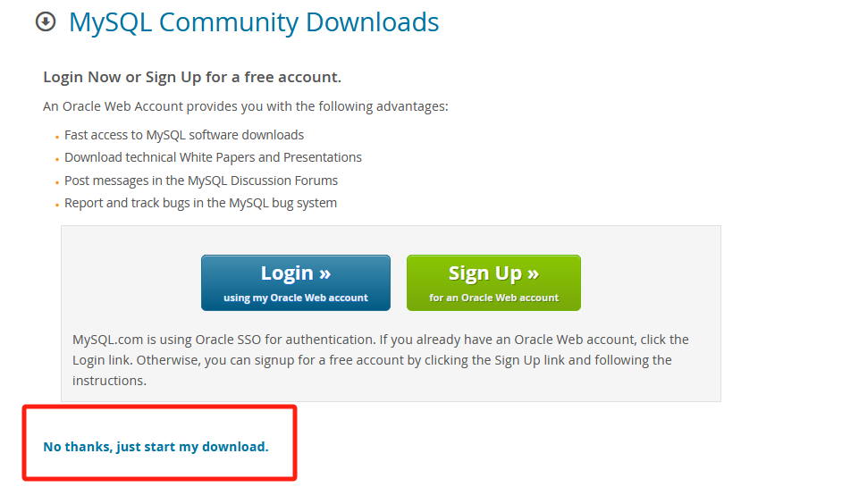Open the blue Login button
This screenshot has height=504, width=859.
click(x=296, y=282)
